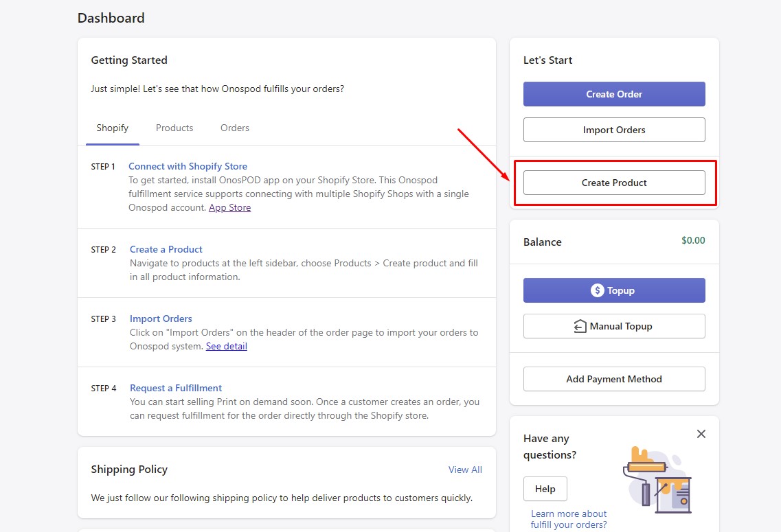This screenshot has height=532, width=781.
Task: Open the Orders tab
Action: pyautogui.click(x=235, y=128)
